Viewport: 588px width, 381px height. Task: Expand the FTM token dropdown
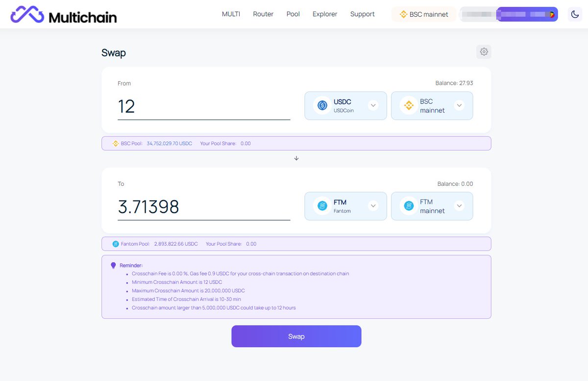coord(373,206)
